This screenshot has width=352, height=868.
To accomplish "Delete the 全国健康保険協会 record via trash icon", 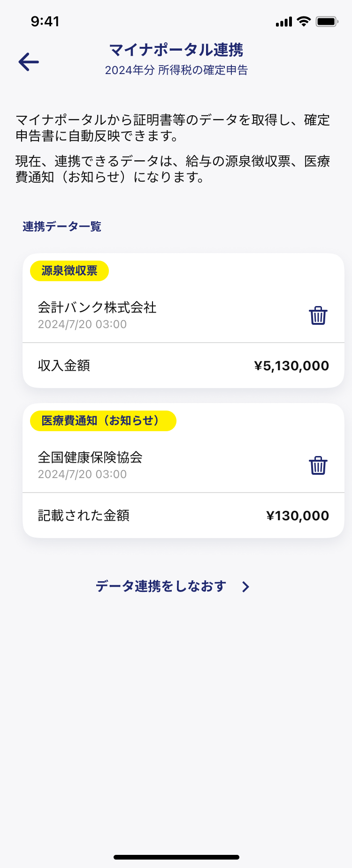I will coord(318,465).
